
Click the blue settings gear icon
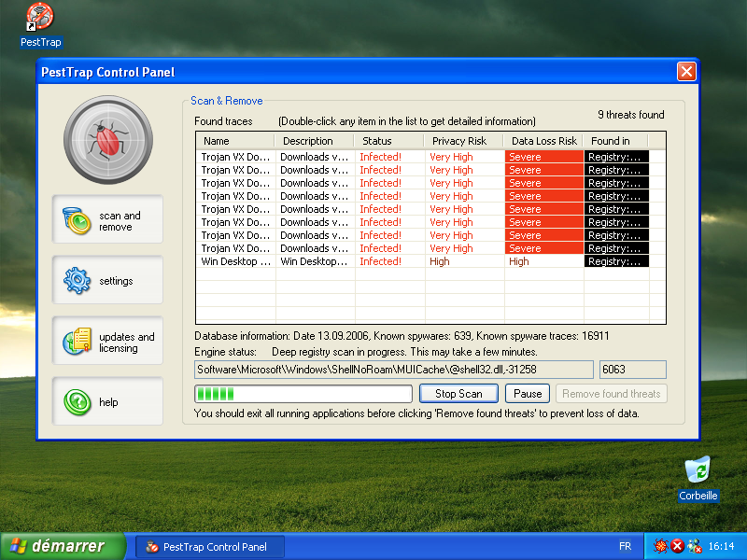click(77, 281)
